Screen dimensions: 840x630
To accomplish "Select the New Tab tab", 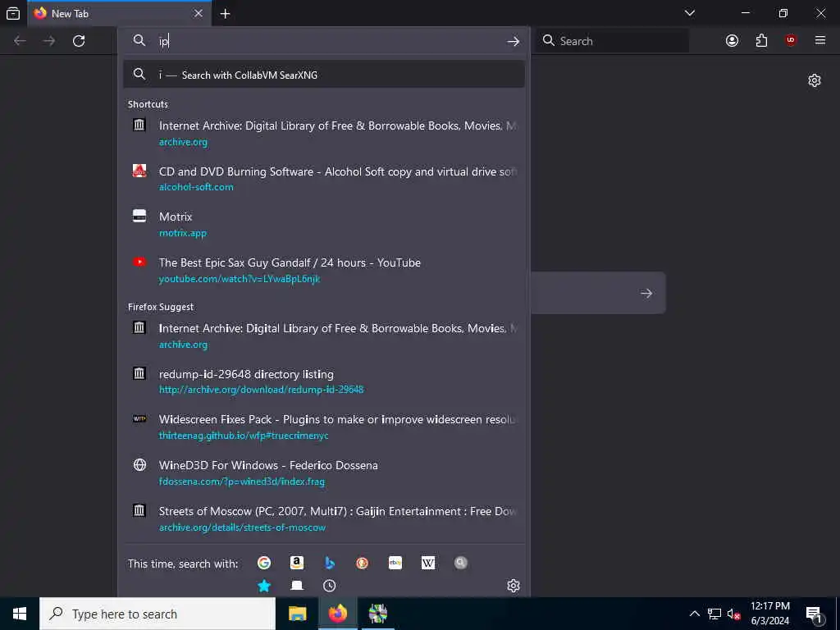I will pos(119,13).
